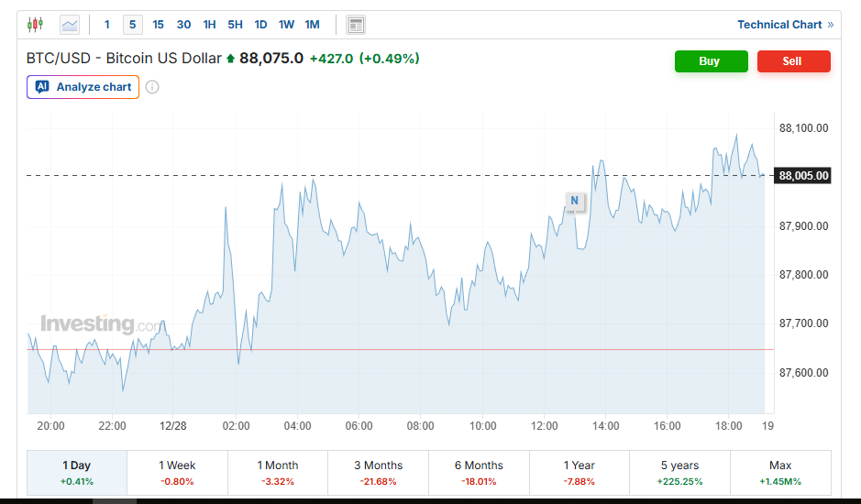Choose the 1D interval
The image size is (861, 504).
coord(260,25)
